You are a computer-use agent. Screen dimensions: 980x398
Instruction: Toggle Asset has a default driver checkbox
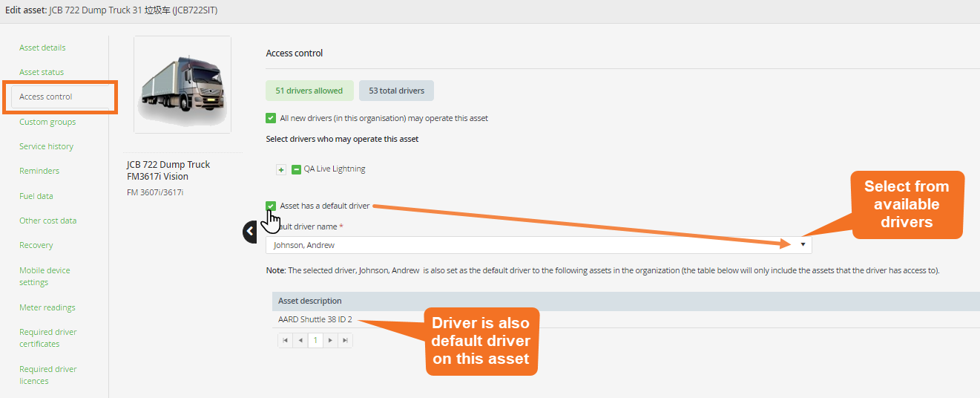[271, 206]
